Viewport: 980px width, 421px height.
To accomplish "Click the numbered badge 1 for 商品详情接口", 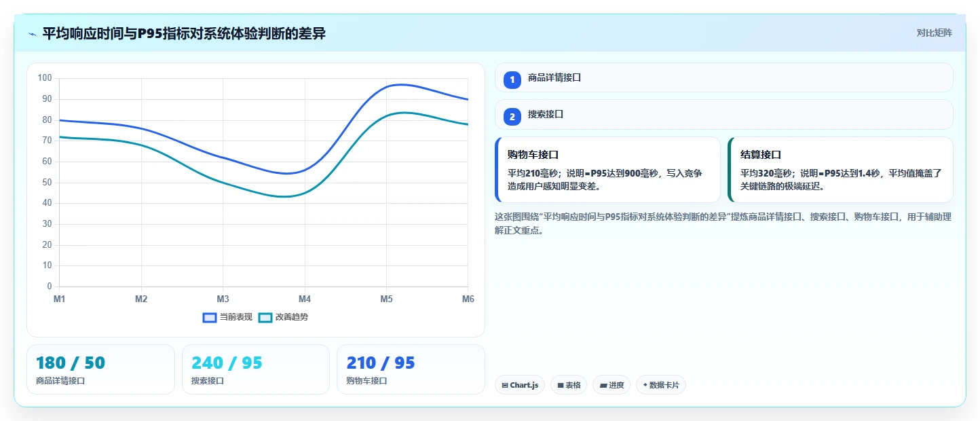I will click(x=512, y=79).
